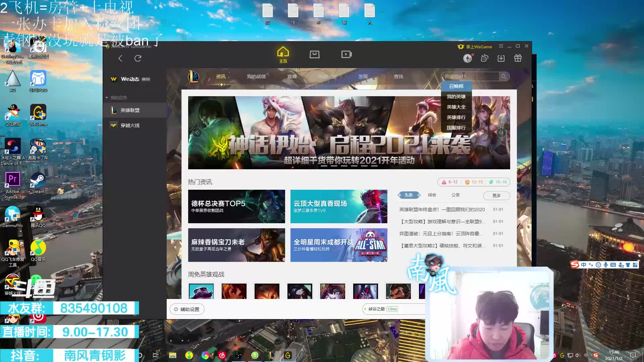Open the flame mascot icon
Image resolution: width=644 pixels, height=362 pixels.
pos(484,58)
